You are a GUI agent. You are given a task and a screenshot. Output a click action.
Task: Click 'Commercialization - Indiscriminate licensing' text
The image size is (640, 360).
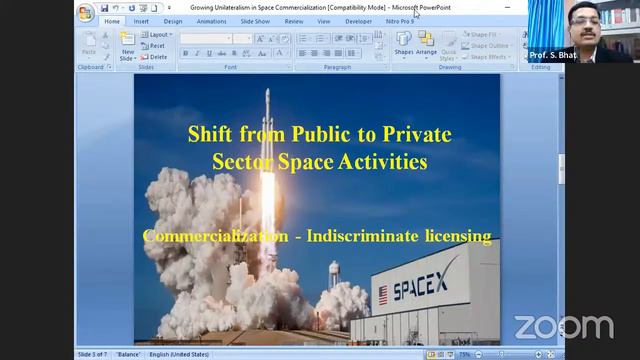(x=317, y=236)
